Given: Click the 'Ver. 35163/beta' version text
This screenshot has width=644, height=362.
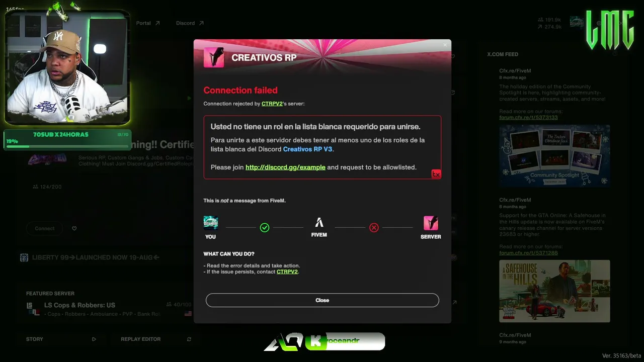Looking at the screenshot, I should click(x=621, y=356).
